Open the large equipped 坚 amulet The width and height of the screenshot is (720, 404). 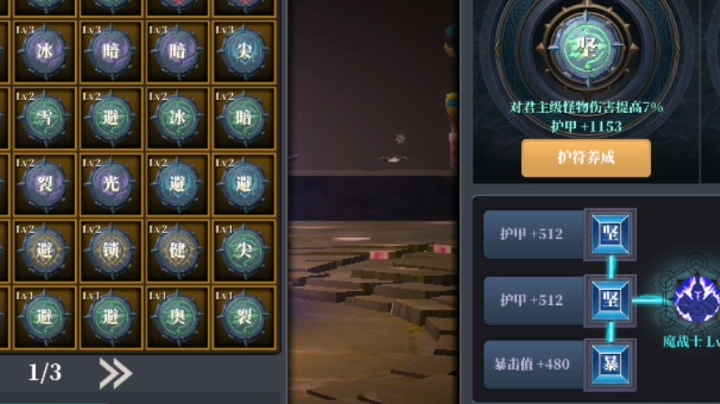587,47
